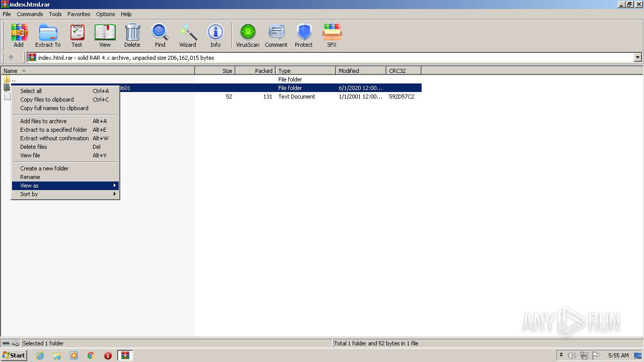The height and width of the screenshot is (362, 644).
Task: Click the taskbar clock 5:55 AM
Action: click(x=618, y=355)
